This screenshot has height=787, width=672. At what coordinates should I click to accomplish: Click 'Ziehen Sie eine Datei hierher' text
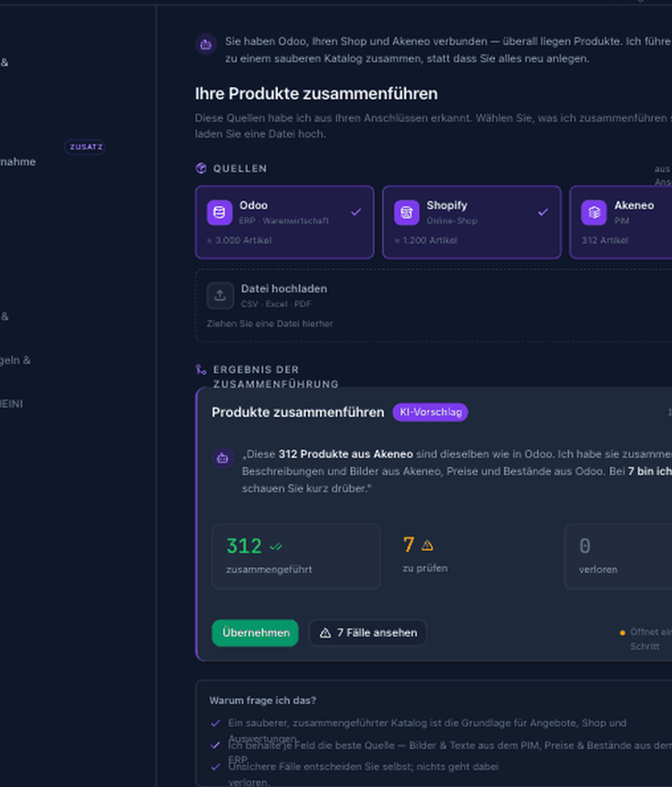pos(270,324)
